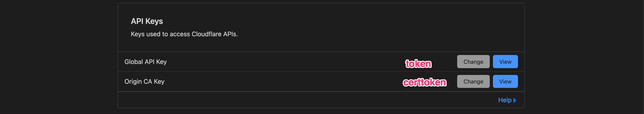Click the 'Origin CA Key' row label
Screen dimensions: 644x114
tap(144, 82)
